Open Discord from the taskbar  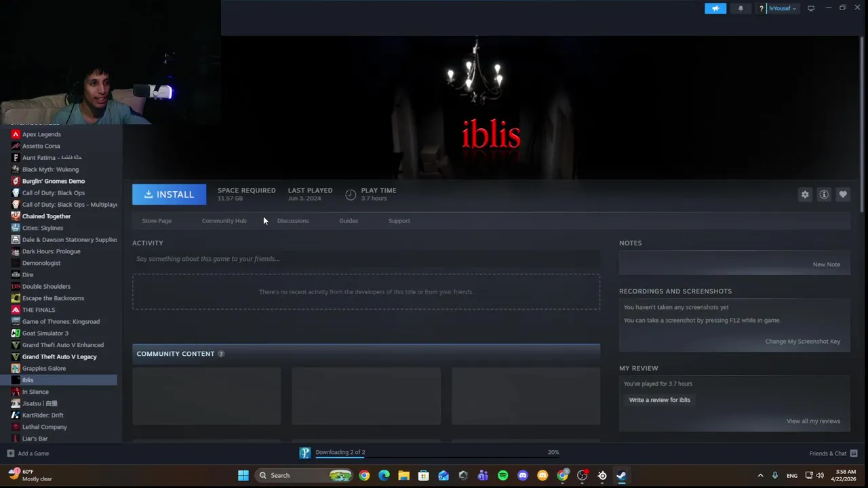tap(522, 475)
